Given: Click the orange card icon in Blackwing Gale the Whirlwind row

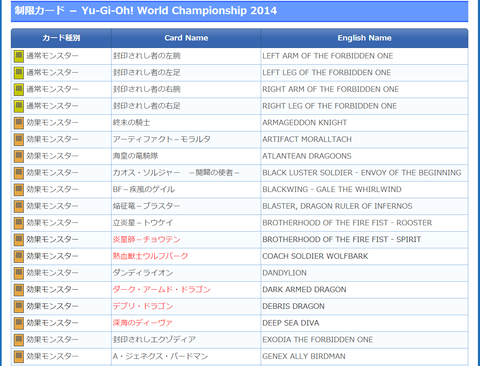Looking at the screenshot, I should [x=19, y=189].
